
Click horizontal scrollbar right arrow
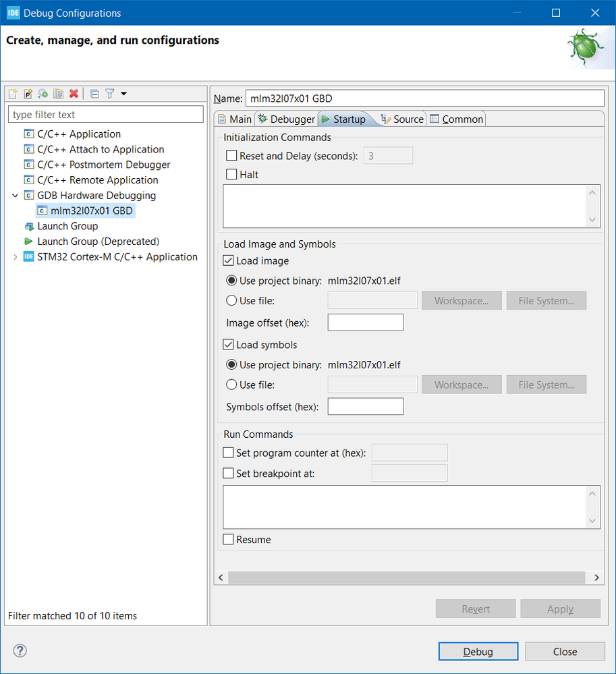(596, 578)
